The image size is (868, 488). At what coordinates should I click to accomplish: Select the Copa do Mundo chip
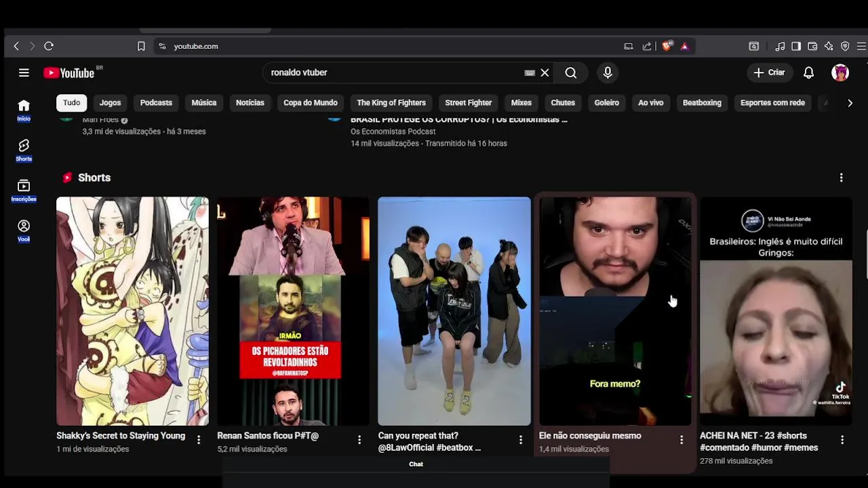[x=310, y=103]
